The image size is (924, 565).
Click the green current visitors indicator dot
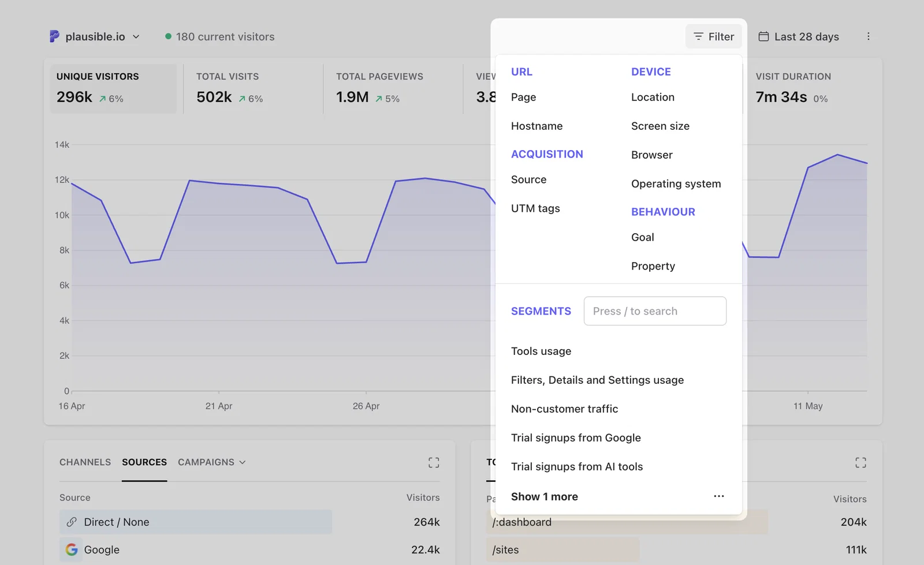click(x=168, y=36)
